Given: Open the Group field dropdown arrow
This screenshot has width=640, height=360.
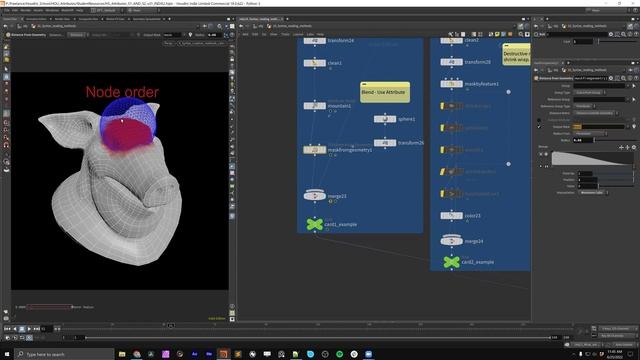Looking at the screenshot, I should tap(628, 86).
